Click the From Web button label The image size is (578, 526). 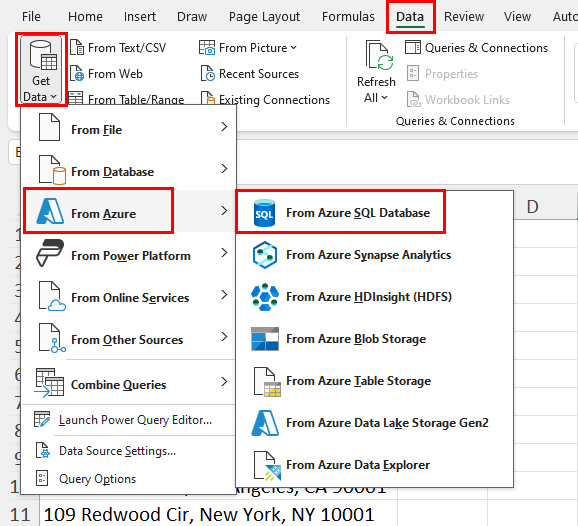(x=115, y=74)
